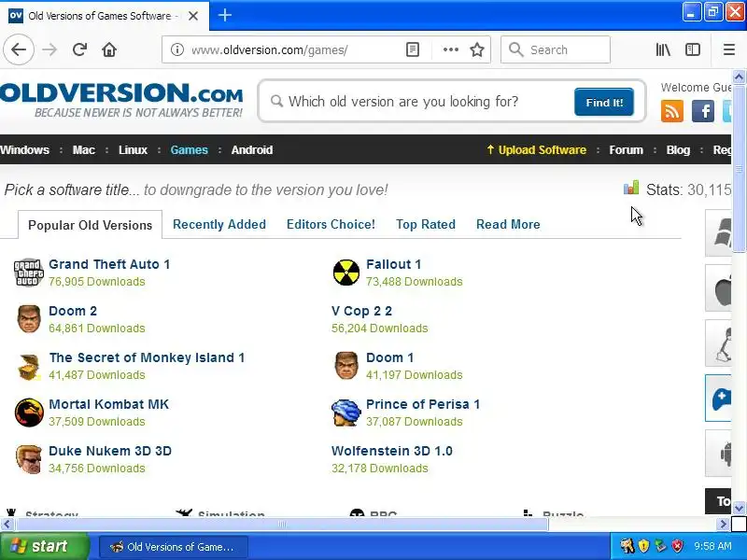
Task: Open the orange RSS feed icon
Action: 671,111
